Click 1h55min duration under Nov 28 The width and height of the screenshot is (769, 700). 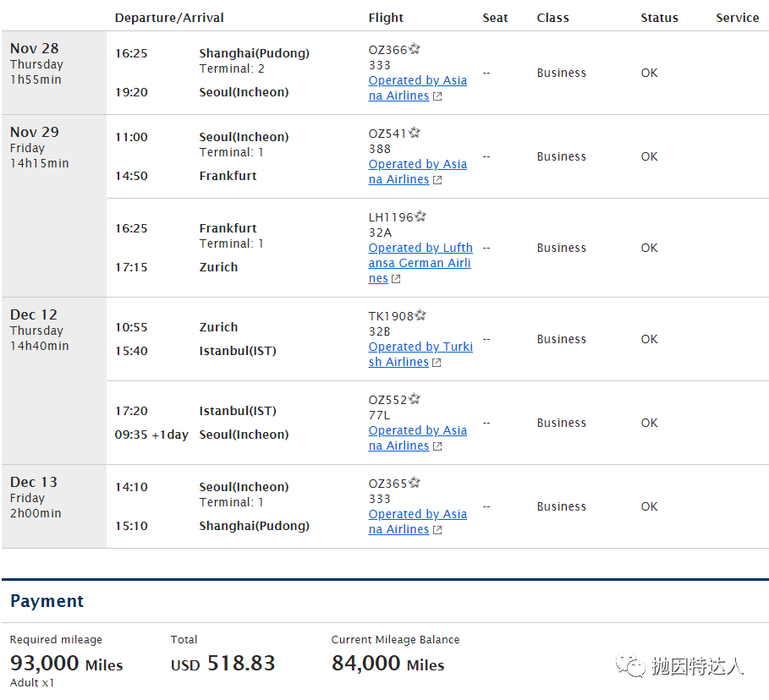coord(36,79)
